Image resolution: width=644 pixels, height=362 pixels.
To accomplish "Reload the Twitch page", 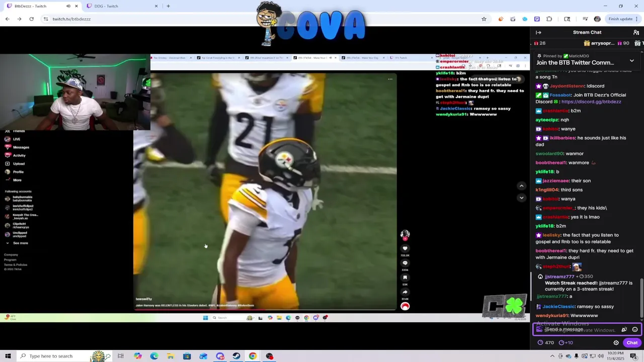I will pyautogui.click(x=31, y=19).
